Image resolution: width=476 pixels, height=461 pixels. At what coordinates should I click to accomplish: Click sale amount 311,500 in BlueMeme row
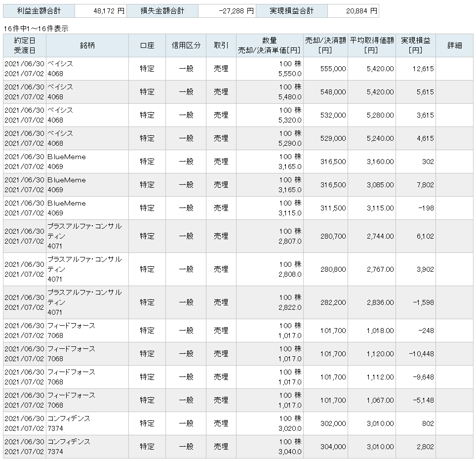click(x=333, y=209)
